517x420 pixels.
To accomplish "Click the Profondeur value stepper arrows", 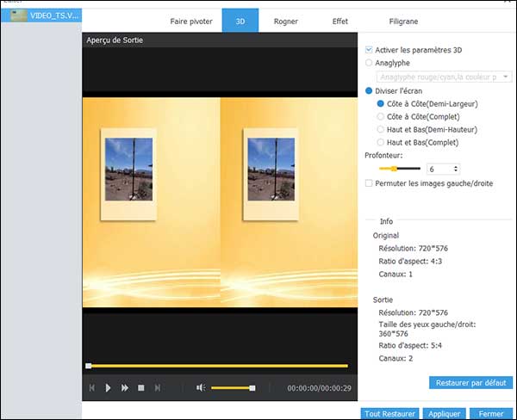I will click(x=455, y=170).
